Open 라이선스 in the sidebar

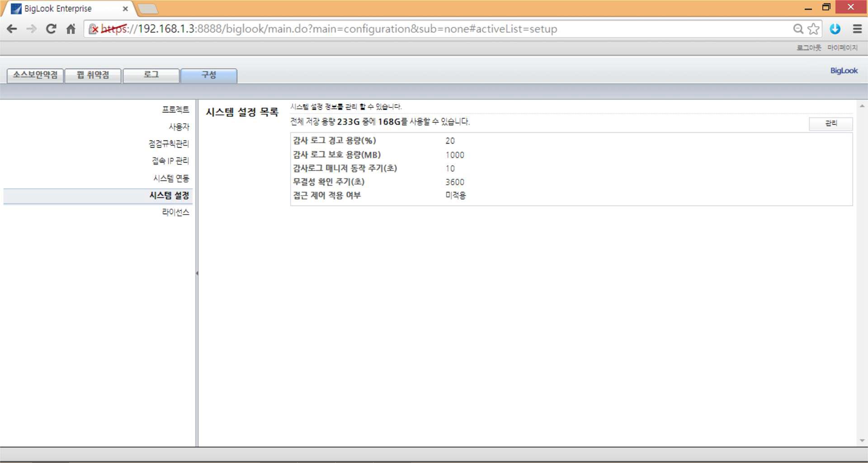(x=175, y=212)
